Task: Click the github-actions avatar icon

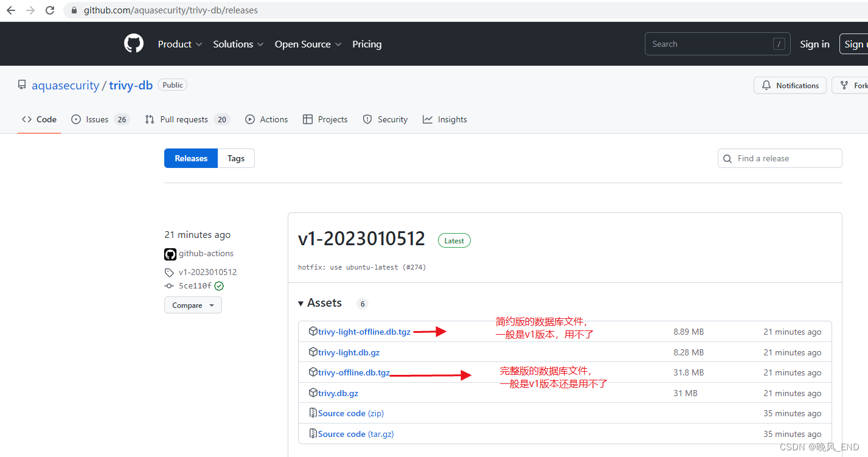Action: (x=170, y=254)
